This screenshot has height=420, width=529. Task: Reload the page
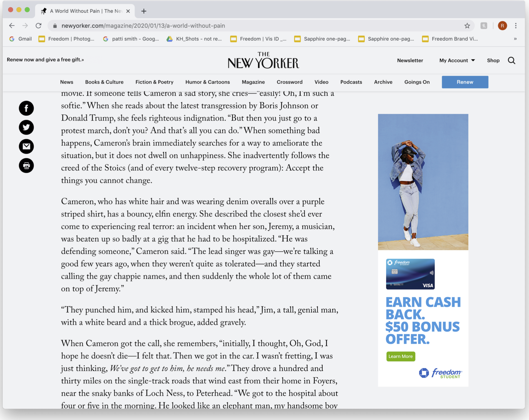coord(38,26)
